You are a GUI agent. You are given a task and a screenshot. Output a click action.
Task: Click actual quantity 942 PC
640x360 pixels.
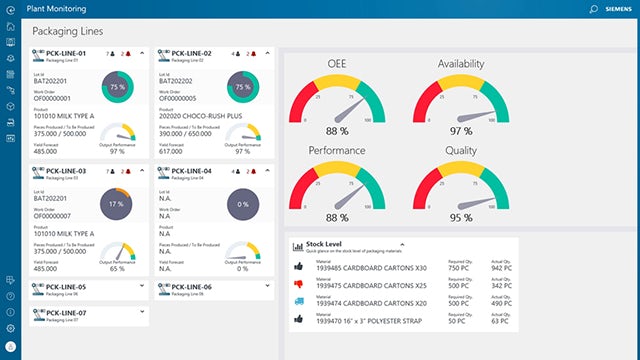(x=501, y=268)
